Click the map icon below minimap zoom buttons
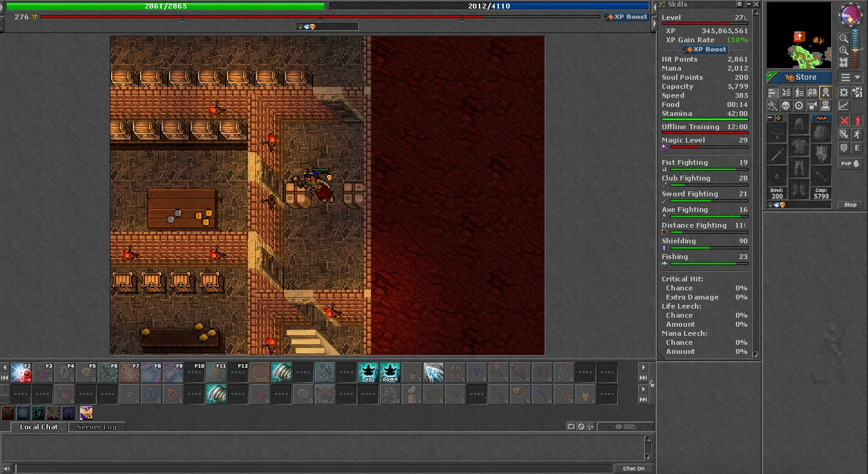Image resolution: width=868 pixels, height=474 pixels. pyautogui.click(x=844, y=62)
